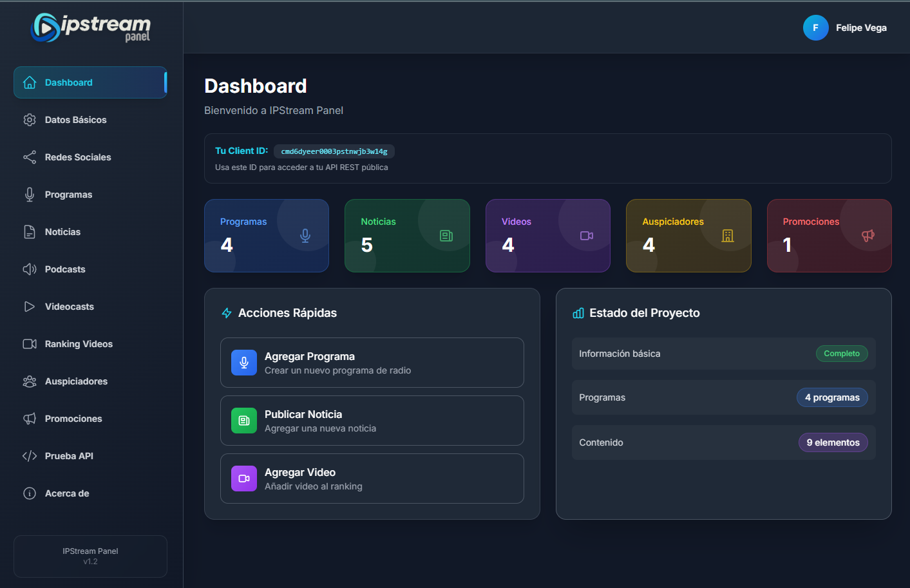
Task: Click the purple camera icon in Agregar Video
Action: click(244, 479)
